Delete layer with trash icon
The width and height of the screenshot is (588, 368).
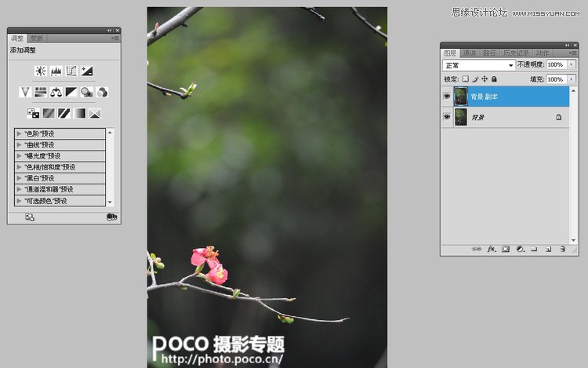(562, 249)
